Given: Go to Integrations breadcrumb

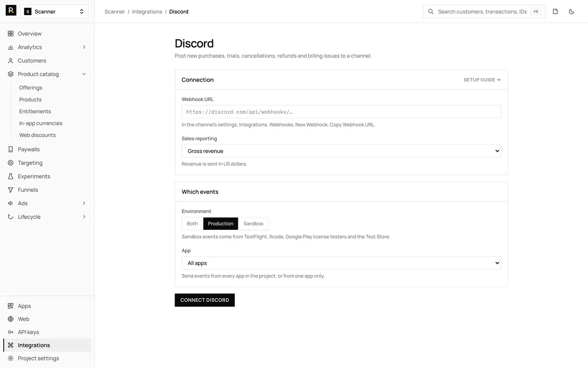Looking at the screenshot, I should (147, 11).
